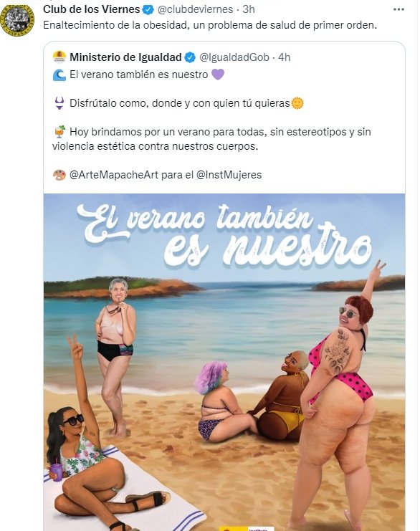
Task: Open the three-dot more options menu
Action: coord(398,9)
